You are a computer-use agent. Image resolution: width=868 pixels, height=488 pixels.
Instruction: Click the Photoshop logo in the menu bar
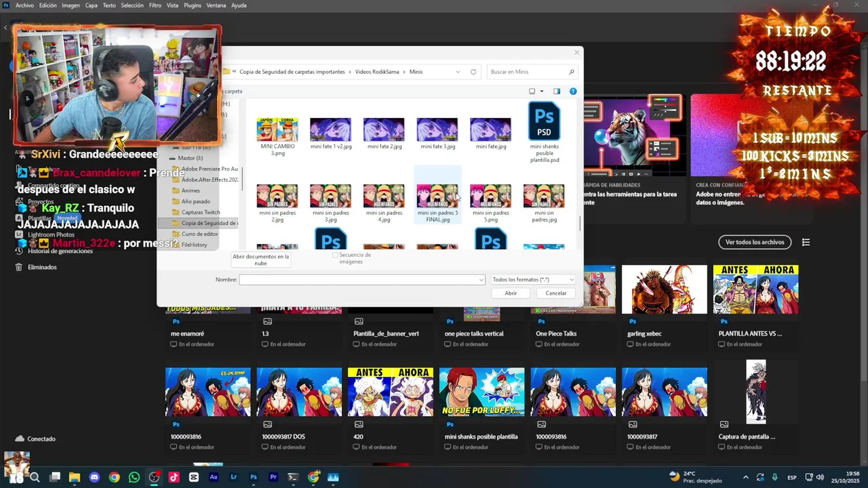pos(5,5)
